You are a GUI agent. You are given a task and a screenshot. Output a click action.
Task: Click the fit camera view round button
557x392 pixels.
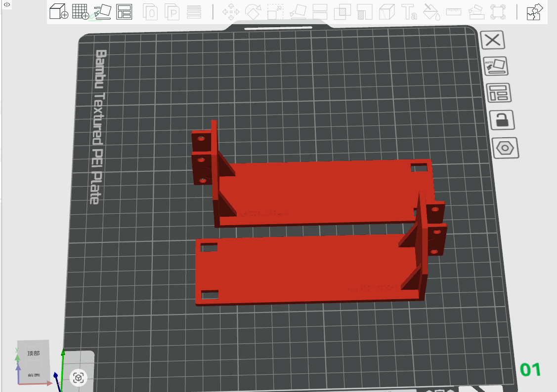pos(79,378)
